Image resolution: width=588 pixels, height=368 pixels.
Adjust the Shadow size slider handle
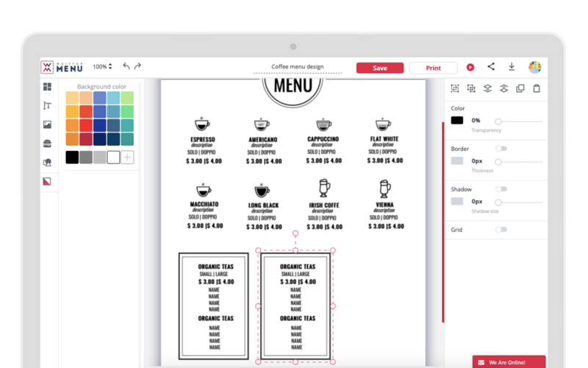pyautogui.click(x=498, y=202)
